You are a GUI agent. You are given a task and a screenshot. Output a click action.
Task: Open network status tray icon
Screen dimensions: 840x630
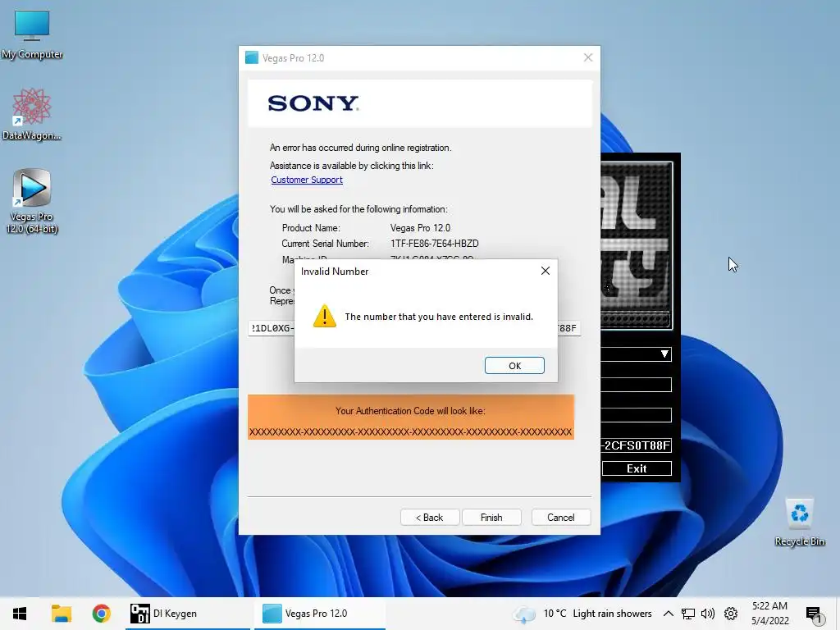(688, 614)
